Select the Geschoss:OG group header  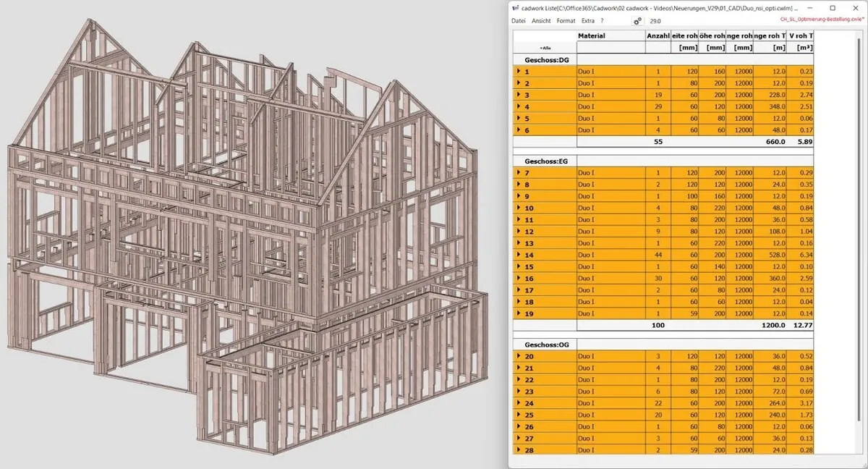click(545, 345)
